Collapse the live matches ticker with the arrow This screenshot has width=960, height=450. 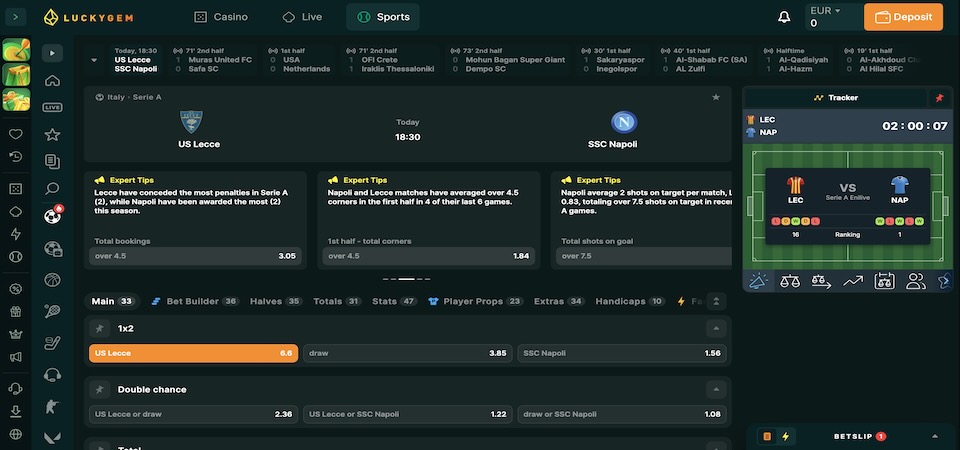(94, 60)
